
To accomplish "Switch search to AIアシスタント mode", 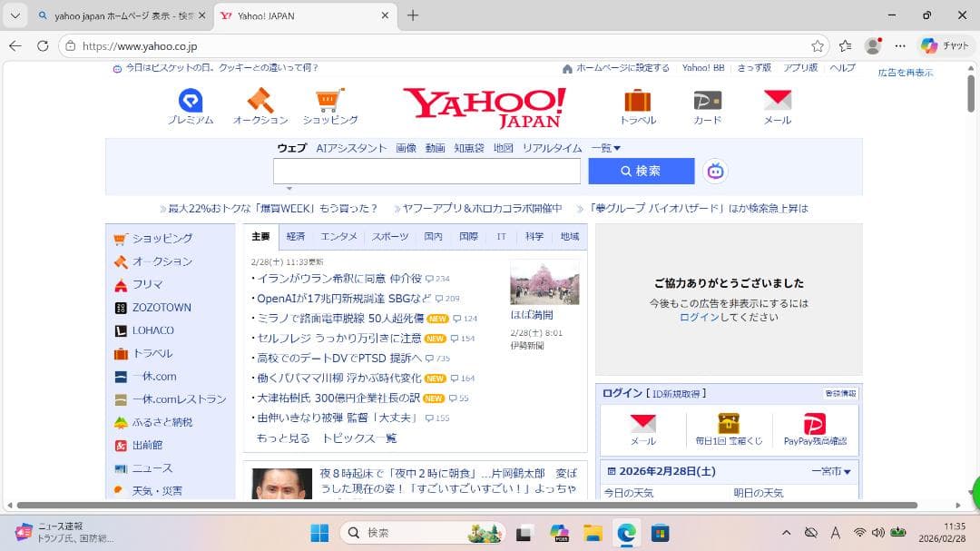I will click(x=351, y=148).
